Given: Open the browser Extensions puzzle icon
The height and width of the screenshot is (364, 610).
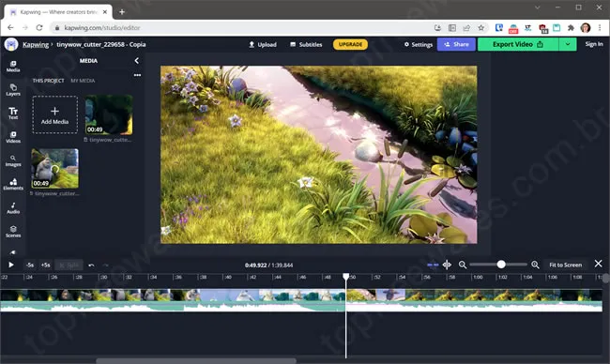Looking at the screenshot, I should (571, 27).
